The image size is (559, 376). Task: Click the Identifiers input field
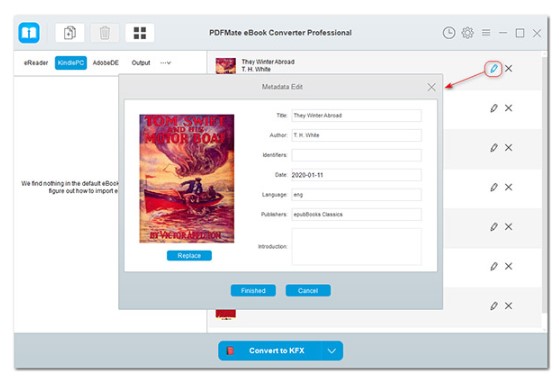357,155
